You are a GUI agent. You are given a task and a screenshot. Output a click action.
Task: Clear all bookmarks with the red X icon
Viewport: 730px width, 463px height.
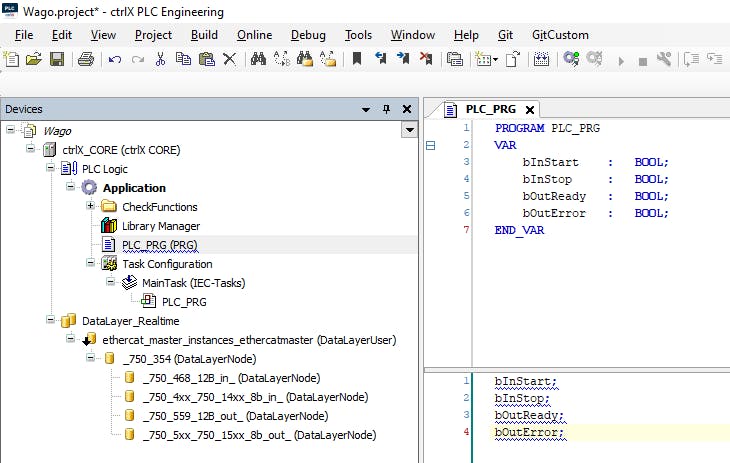(x=426, y=59)
